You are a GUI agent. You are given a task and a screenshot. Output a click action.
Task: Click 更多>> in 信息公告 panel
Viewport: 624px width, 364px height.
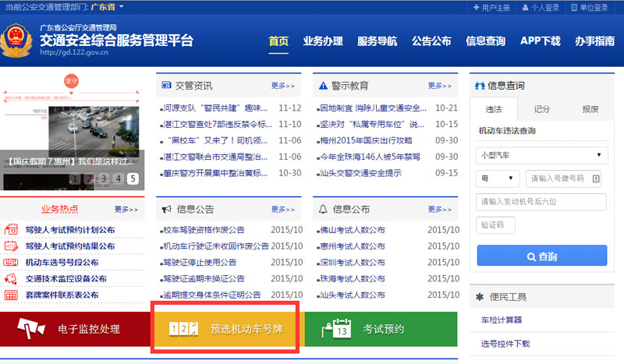tap(283, 209)
